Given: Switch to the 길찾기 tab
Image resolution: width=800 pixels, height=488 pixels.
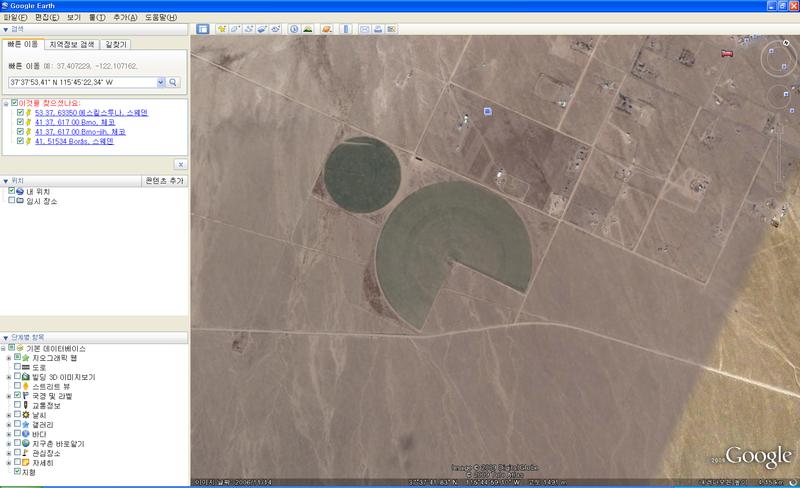Looking at the screenshot, I should pos(115,44).
